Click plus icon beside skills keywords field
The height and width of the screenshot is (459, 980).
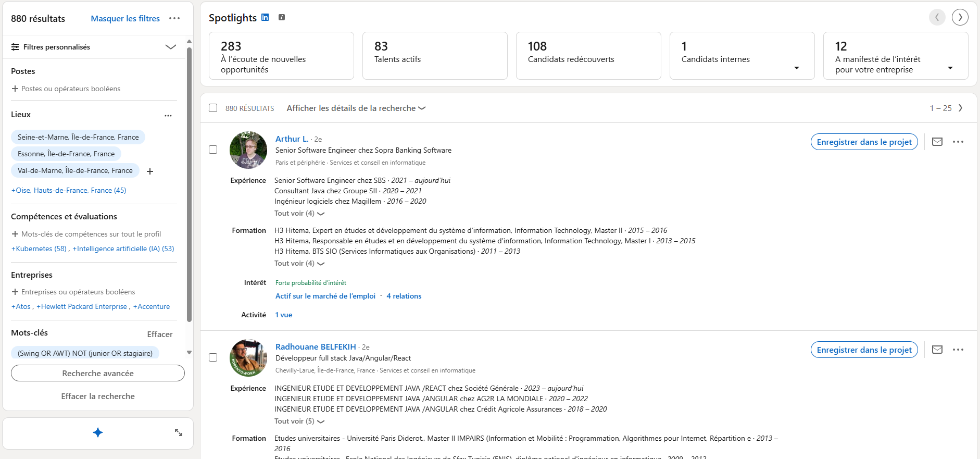pyautogui.click(x=15, y=234)
